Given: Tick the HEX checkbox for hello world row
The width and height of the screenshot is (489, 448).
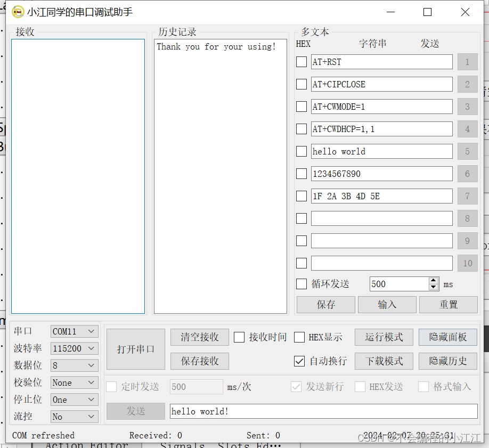Looking at the screenshot, I should (301, 151).
